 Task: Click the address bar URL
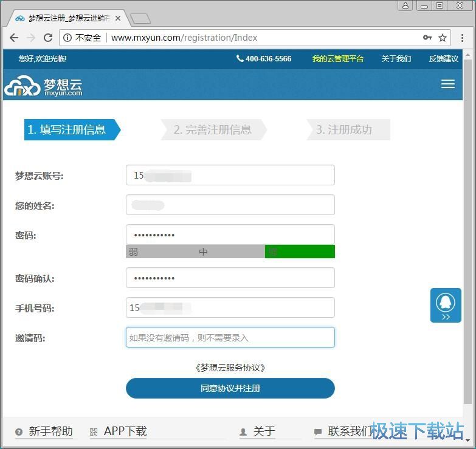pos(184,38)
